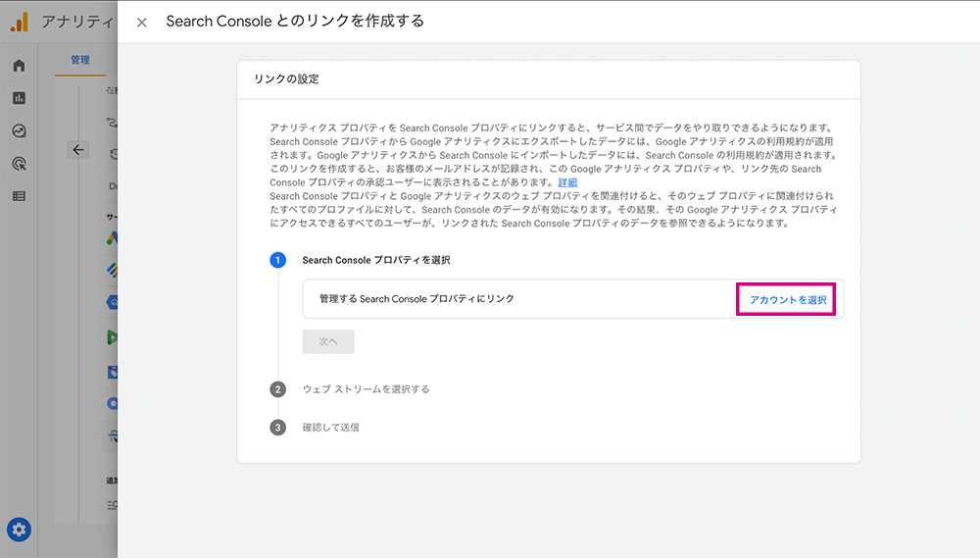
Task: Open the Home icon in left sidebar
Action: click(19, 66)
